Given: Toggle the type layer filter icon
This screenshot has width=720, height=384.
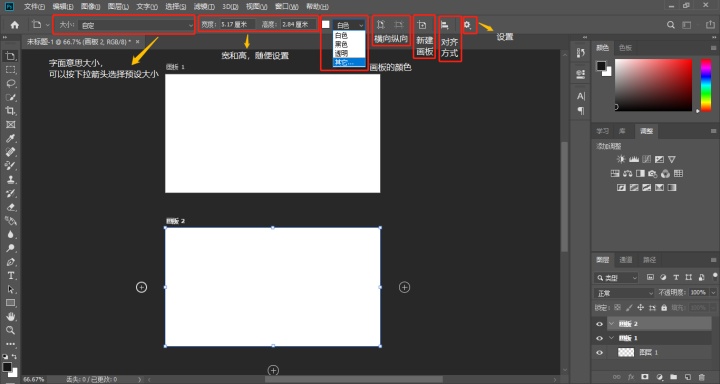Looking at the screenshot, I should tap(676, 277).
